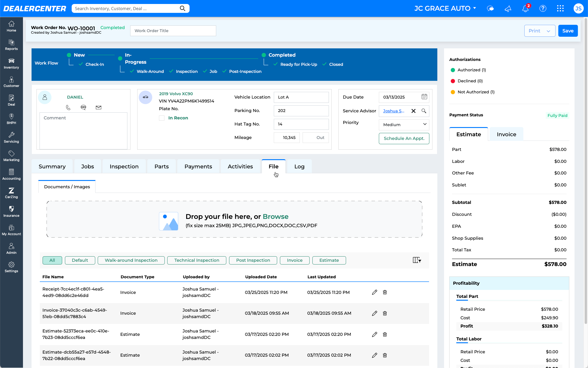Viewport: 588px width, 368px height.
Task: Delete the Estimate-dcb55a27 file
Action: pyautogui.click(x=385, y=355)
